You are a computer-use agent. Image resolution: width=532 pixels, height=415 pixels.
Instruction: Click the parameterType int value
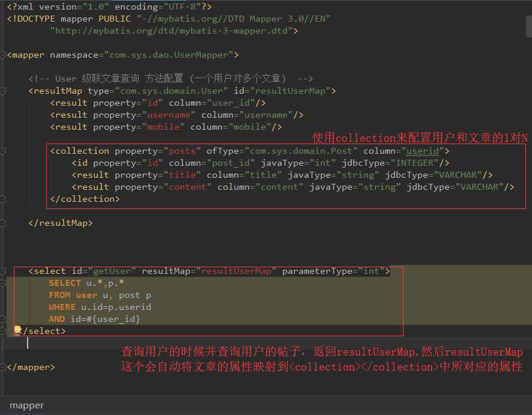[371, 271]
